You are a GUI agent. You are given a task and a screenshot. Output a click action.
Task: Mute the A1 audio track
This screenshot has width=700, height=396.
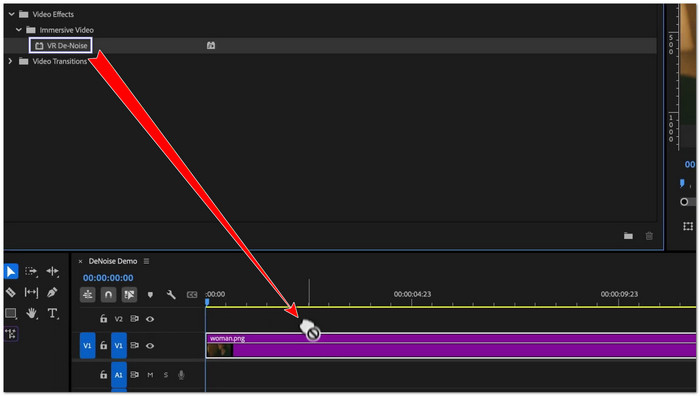(150, 375)
